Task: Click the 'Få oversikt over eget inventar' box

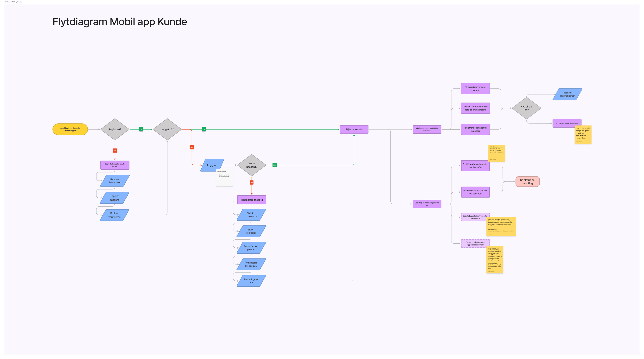Action: pyautogui.click(x=475, y=89)
